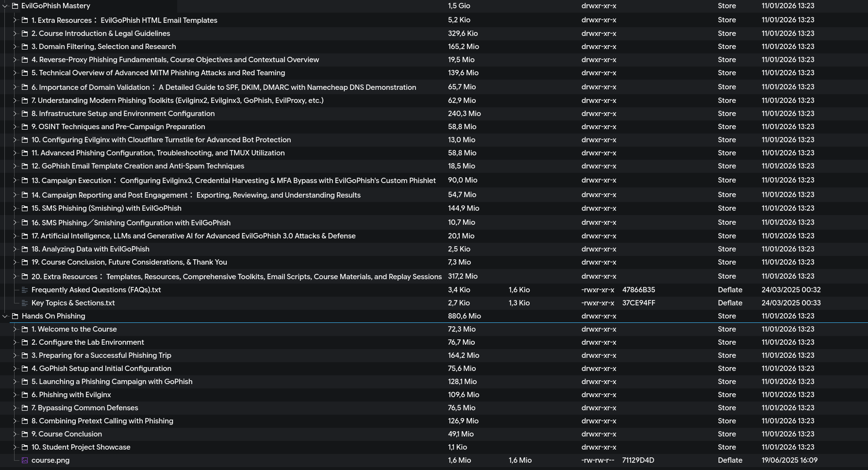Image resolution: width=868 pixels, height=470 pixels.
Task: Click the Key Topics & Sections text file icon
Action: click(25, 303)
